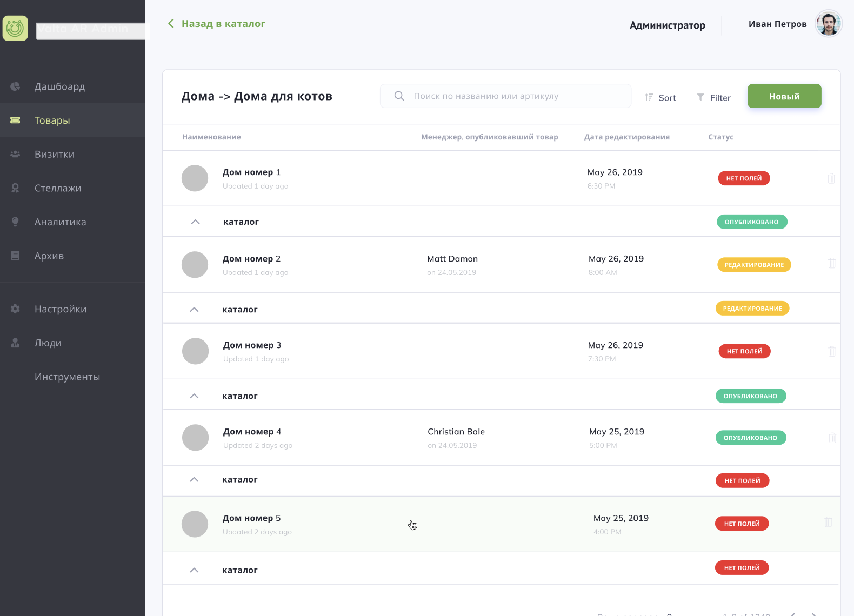
Task: Collapse каталог under Дом номер 4
Action: point(195,480)
